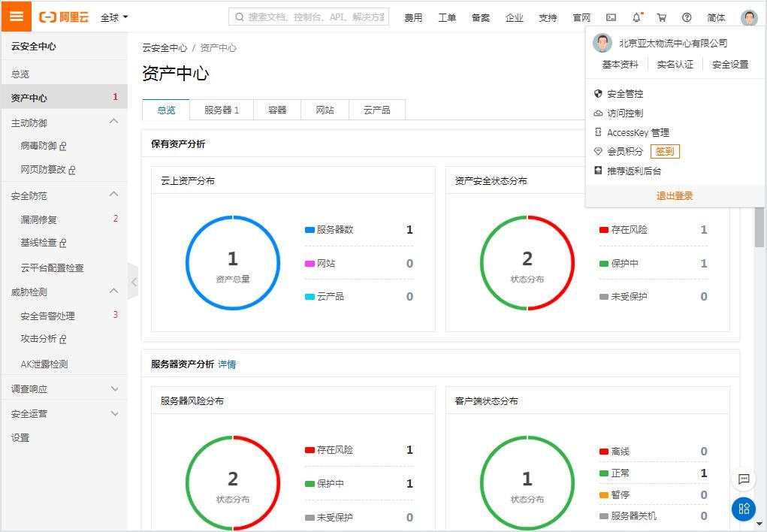The width and height of the screenshot is (767, 532).
Task: Open 官网 in the top menu
Action: click(581, 17)
